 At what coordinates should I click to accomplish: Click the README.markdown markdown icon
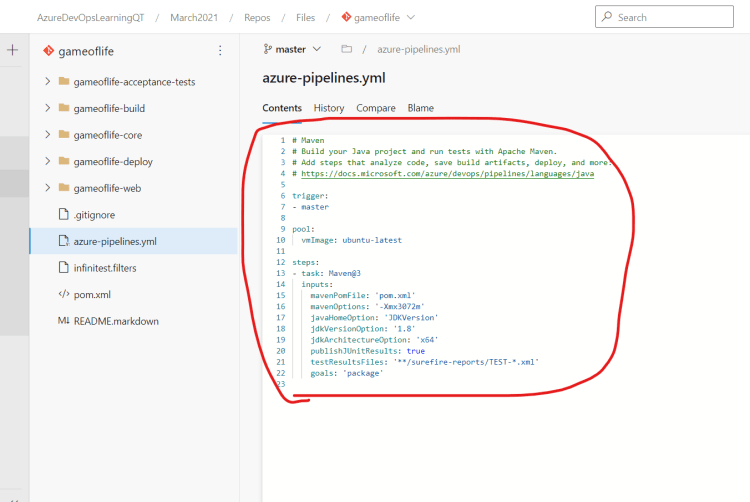64,321
